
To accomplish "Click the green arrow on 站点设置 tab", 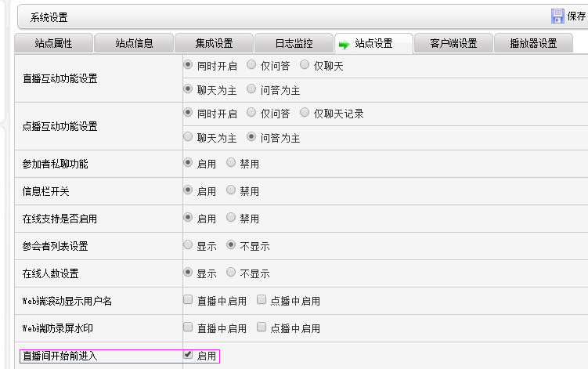I will pyautogui.click(x=344, y=45).
